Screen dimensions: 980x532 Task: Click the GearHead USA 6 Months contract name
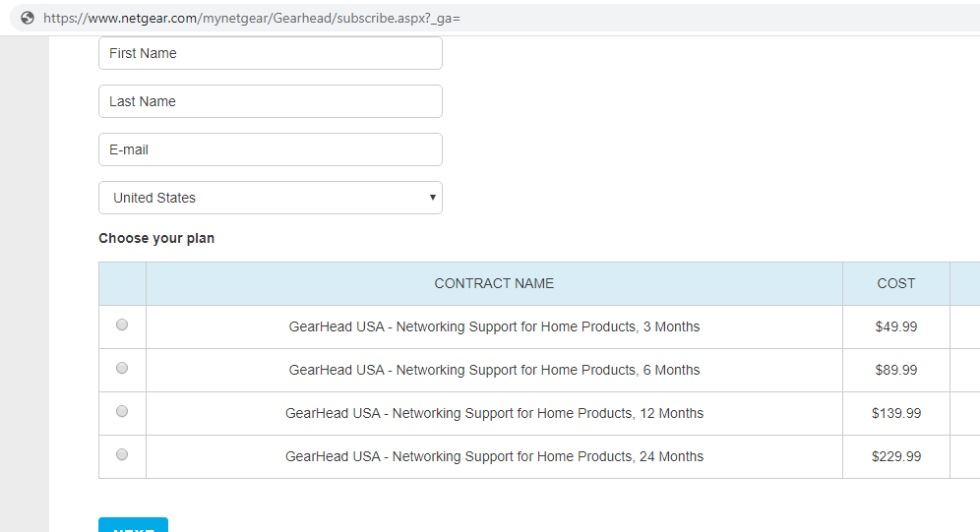(494, 371)
